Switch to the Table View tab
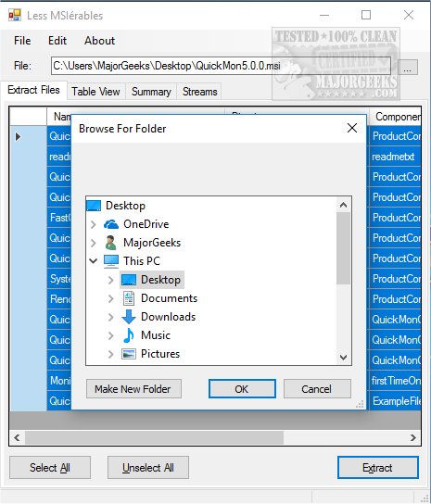 [x=95, y=92]
